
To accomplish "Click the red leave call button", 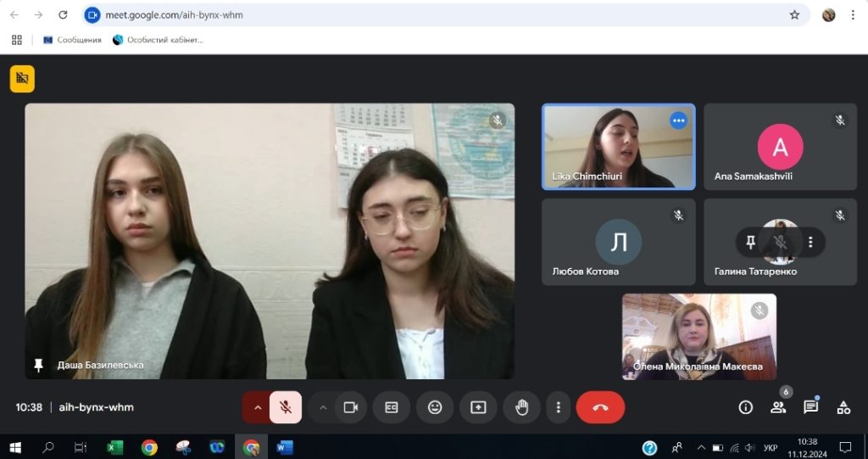I will 600,407.
